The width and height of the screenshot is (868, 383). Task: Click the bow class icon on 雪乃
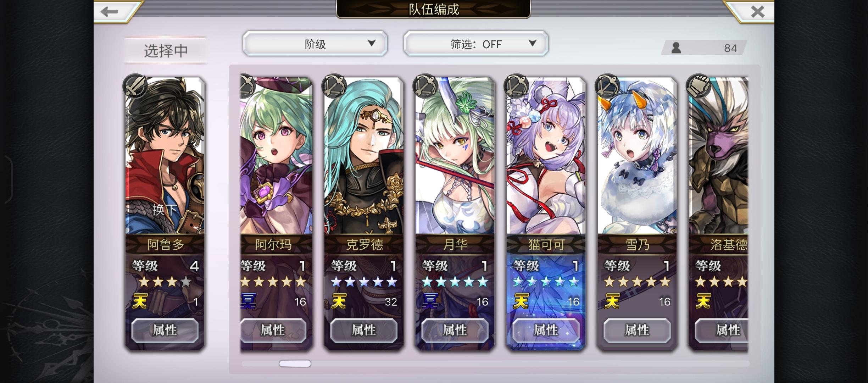click(607, 86)
